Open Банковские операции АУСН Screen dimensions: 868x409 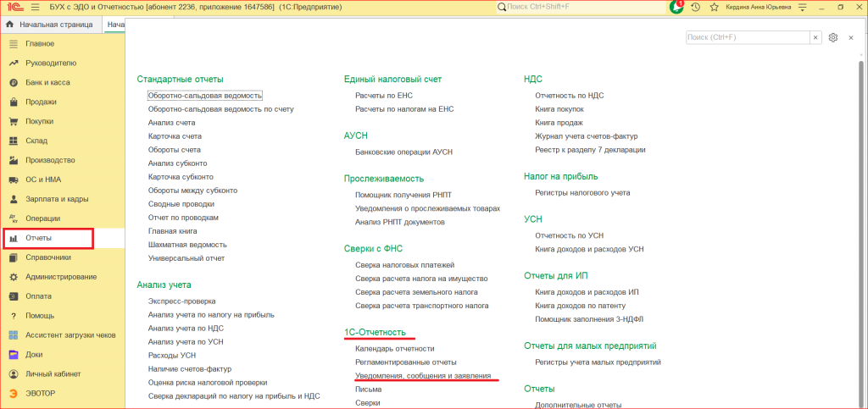tap(404, 152)
